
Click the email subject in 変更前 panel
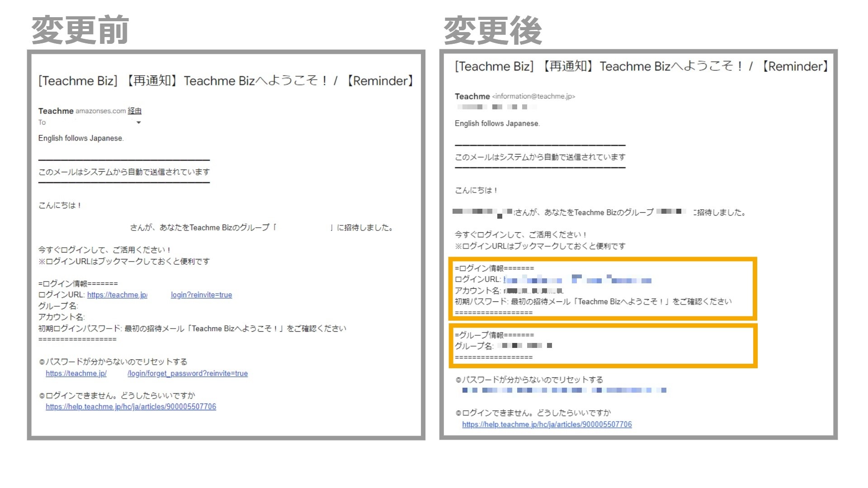(x=226, y=81)
